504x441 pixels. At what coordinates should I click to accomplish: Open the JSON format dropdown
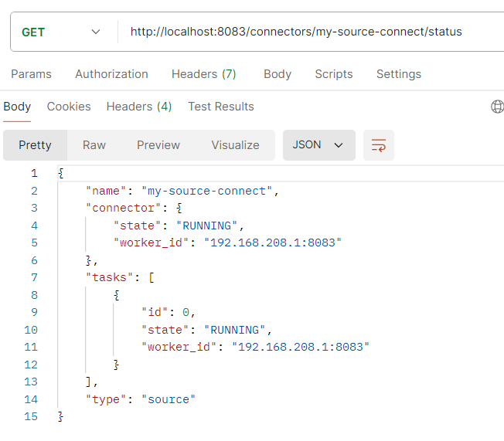coord(318,145)
